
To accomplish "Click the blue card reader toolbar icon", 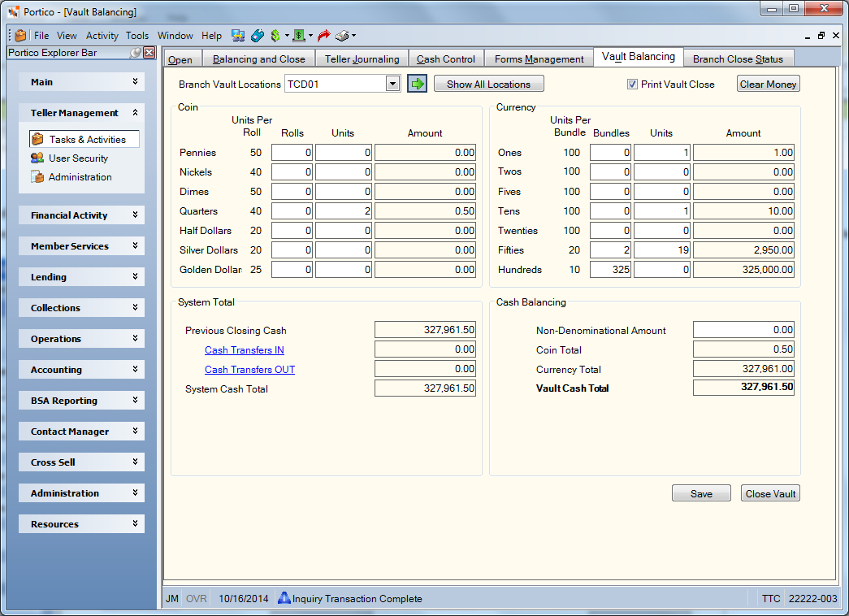I will 258,36.
